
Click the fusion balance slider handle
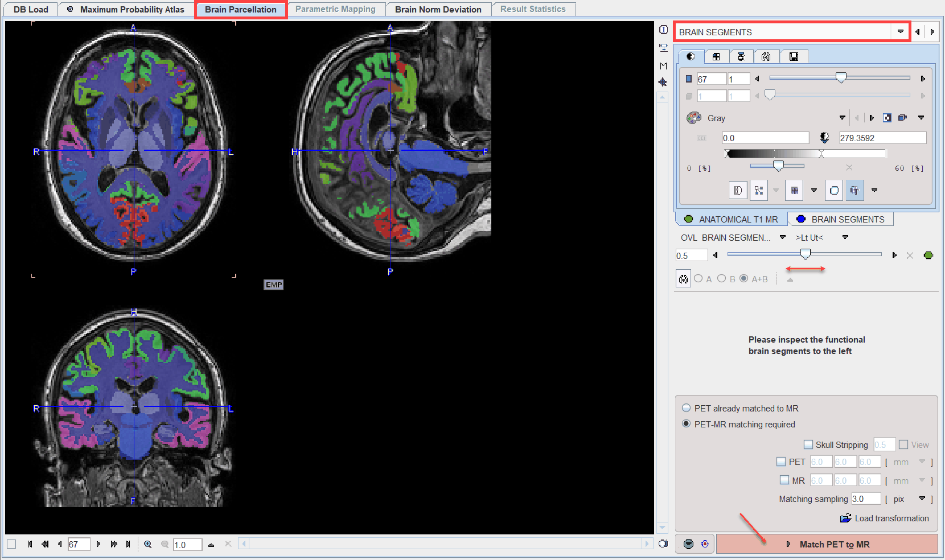806,254
